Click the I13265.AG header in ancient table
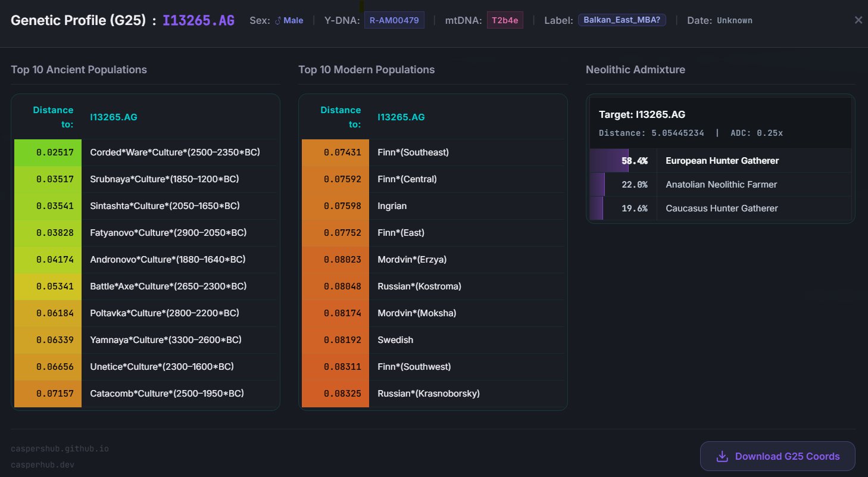The image size is (868, 477). (x=114, y=117)
